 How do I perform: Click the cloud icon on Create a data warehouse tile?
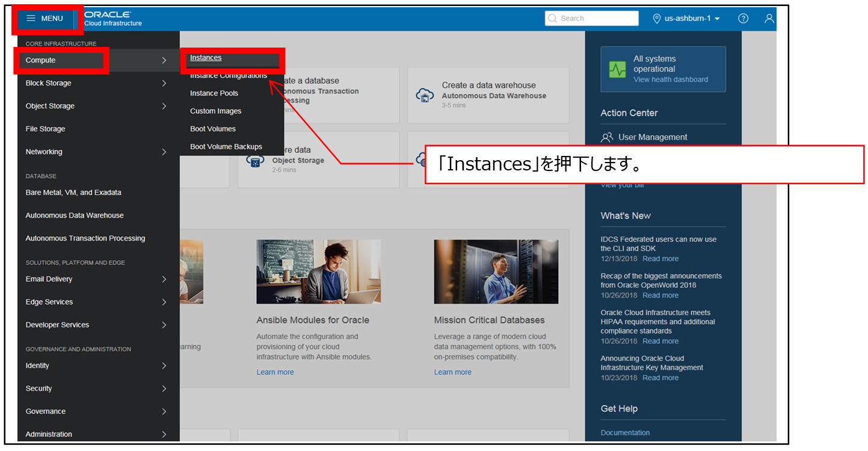(424, 95)
